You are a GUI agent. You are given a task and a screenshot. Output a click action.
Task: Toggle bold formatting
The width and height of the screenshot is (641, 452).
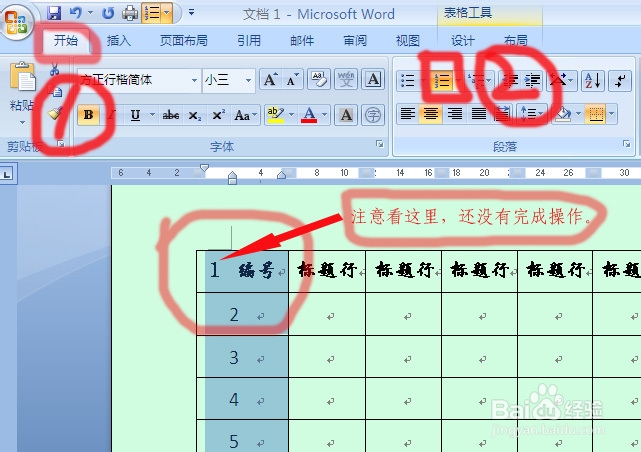88,115
